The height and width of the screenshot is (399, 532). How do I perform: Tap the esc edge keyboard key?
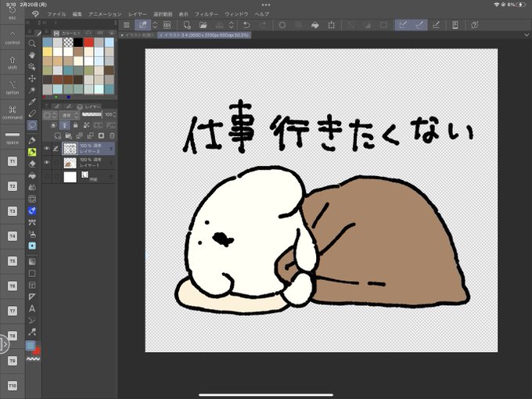(x=13, y=13)
